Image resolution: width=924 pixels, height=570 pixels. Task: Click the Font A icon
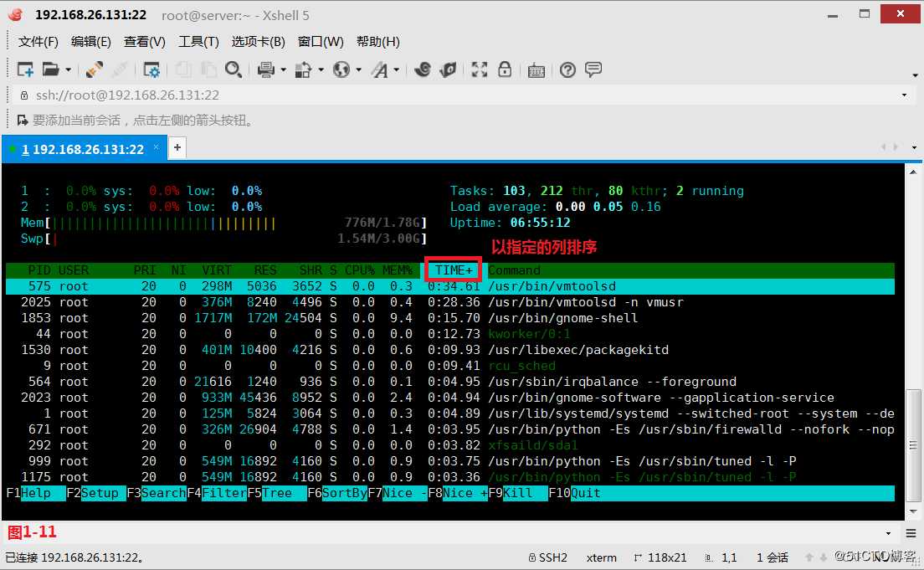pos(379,69)
